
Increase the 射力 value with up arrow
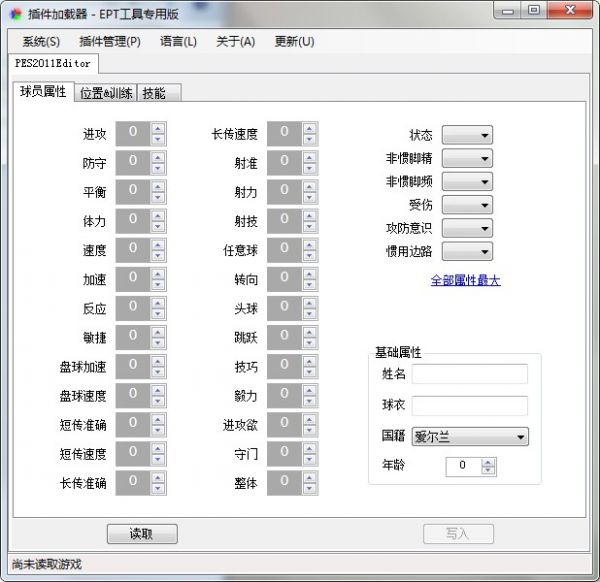tap(310, 187)
